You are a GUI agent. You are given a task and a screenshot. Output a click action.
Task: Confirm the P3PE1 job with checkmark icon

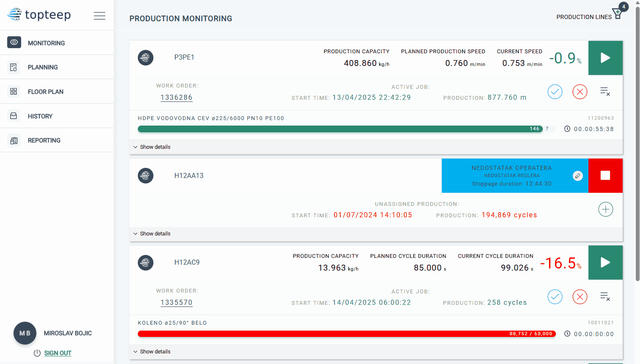click(555, 92)
